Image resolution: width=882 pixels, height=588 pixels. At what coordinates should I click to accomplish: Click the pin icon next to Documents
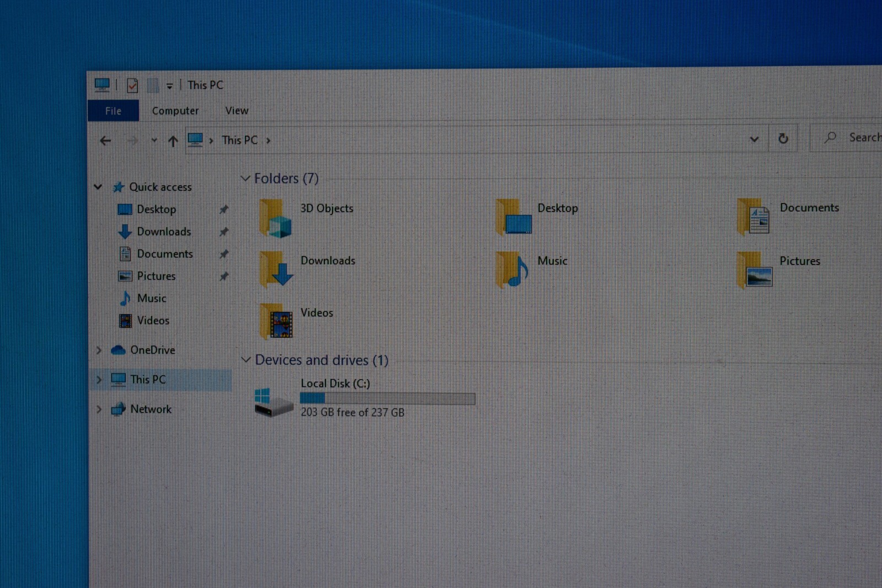[223, 254]
